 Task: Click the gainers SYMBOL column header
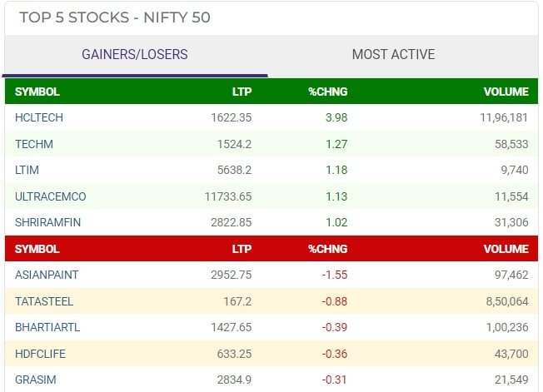[37, 92]
